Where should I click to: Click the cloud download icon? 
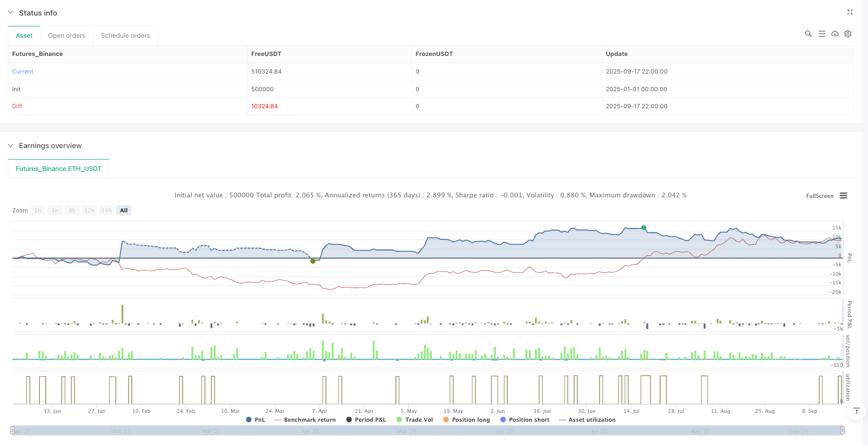click(x=835, y=34)
